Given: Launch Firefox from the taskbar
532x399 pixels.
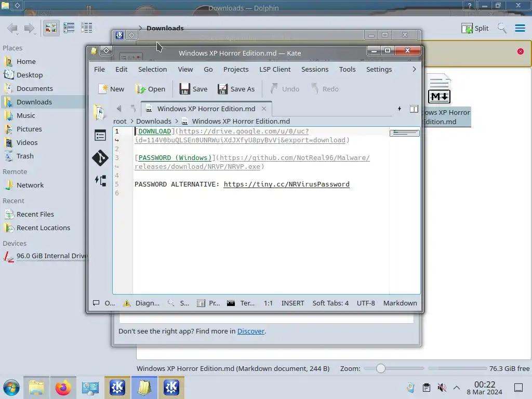Looking at the screenshot, I should point(63,388).
